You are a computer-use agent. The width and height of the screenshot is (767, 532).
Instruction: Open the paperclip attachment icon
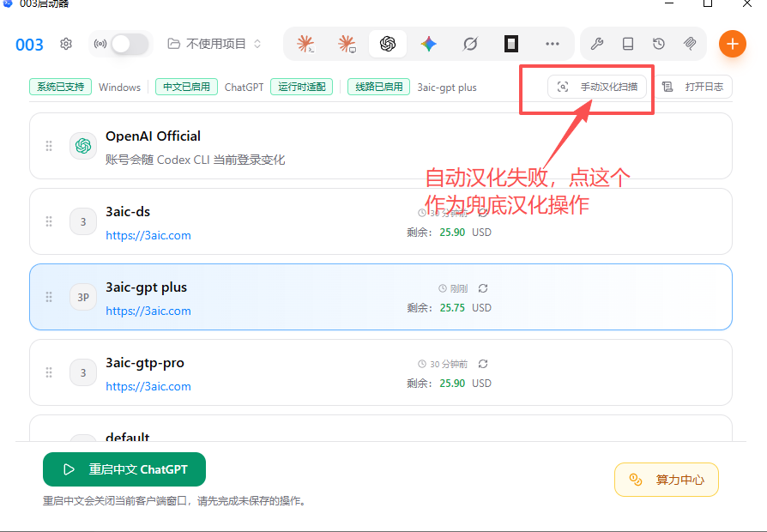pos(690,44)
